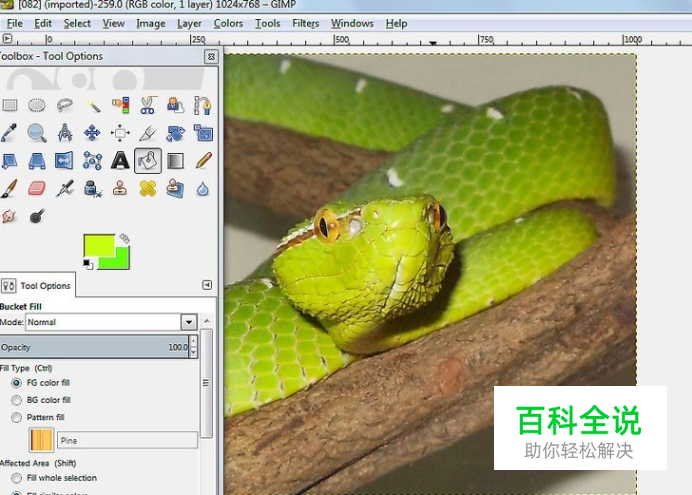
Task: Select the Alignment tool
Action: pyautogui.click(x=120, y=133)
